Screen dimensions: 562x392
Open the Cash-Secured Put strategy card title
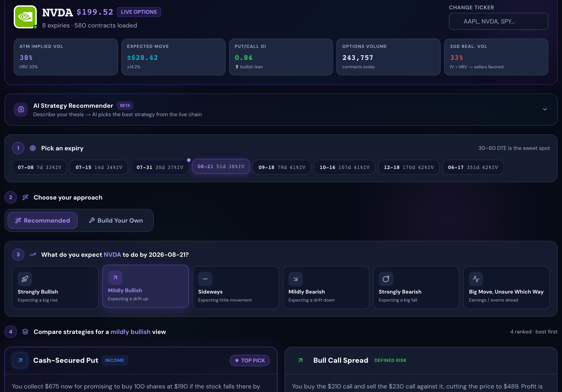click(x=66, y=361)
